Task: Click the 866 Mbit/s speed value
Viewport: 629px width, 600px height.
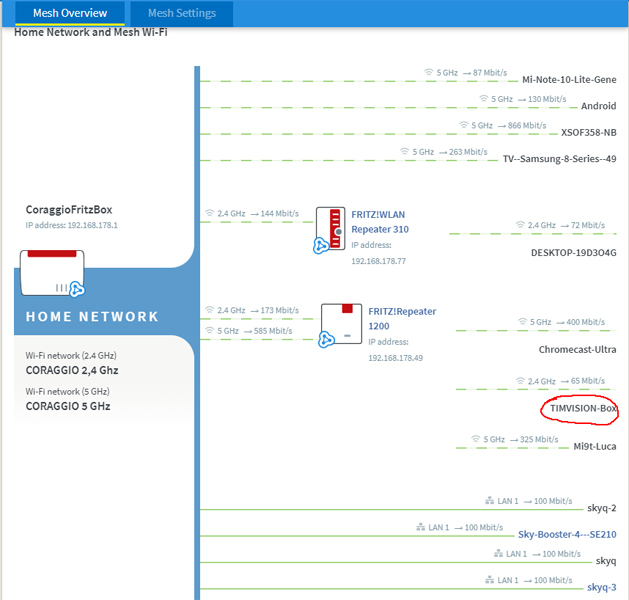Action: (x=527, y=126)
